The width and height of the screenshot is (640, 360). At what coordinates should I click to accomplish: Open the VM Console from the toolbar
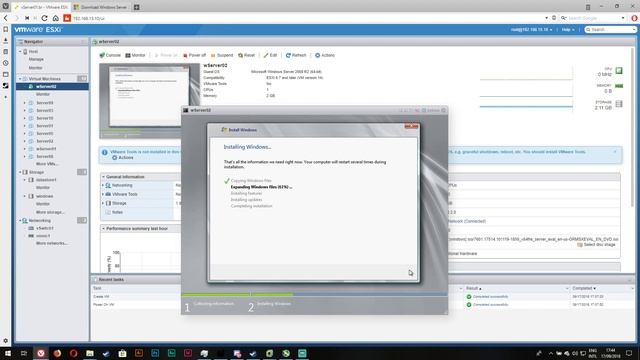(110, 55)
